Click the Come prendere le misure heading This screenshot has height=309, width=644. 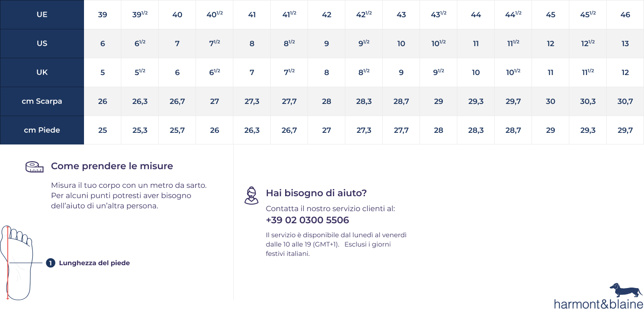(112, 166)
